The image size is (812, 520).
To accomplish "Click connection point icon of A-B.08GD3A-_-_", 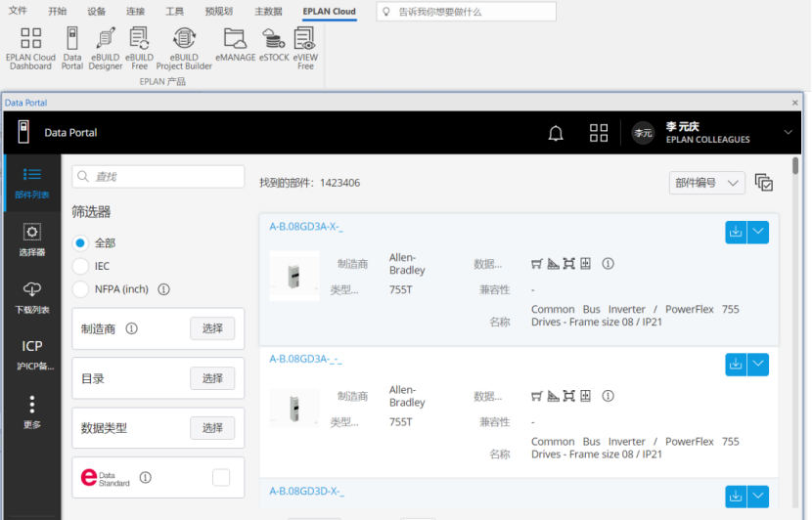I will (569, 396).
